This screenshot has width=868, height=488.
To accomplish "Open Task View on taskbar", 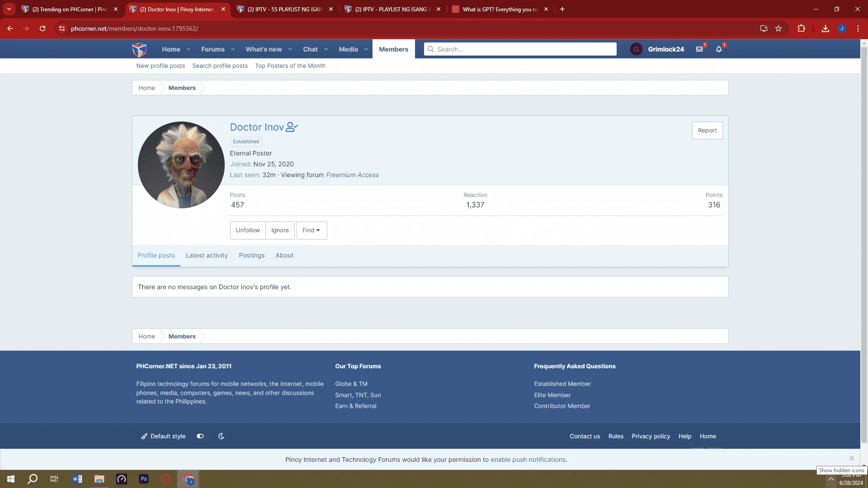I will (54, 479).
